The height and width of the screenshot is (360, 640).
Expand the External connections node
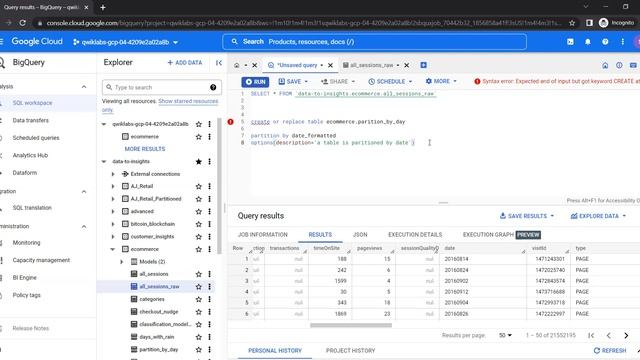point(113,174)
